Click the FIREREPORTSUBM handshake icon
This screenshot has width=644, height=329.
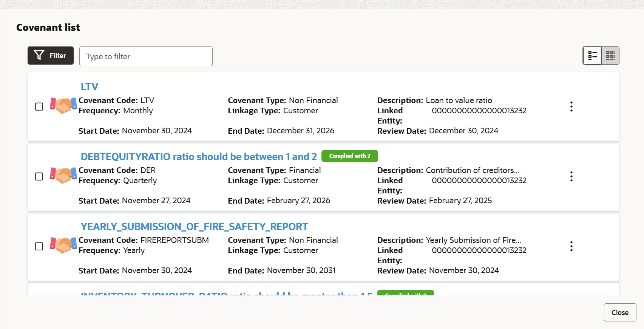pyautogui.click(x=63, y=245)
